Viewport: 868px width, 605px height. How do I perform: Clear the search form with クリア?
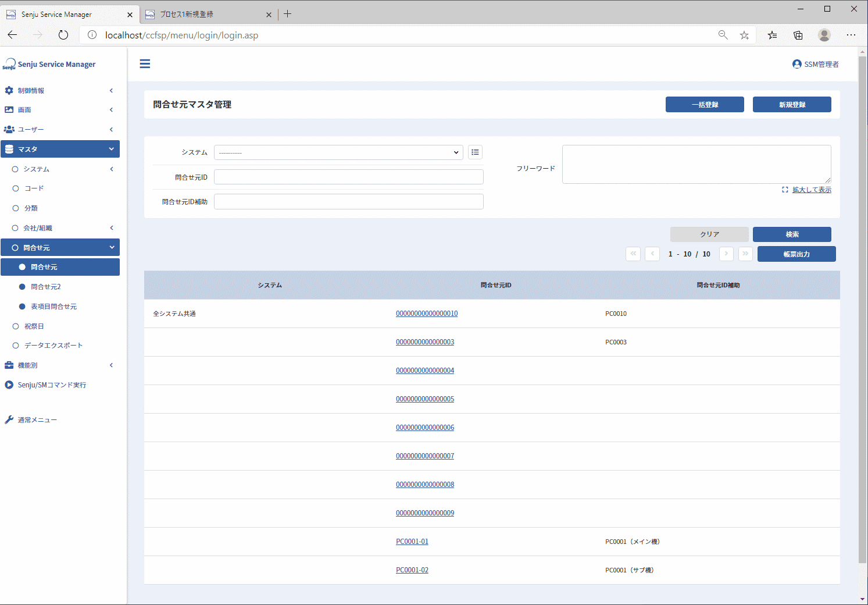[x=709, y=234]
